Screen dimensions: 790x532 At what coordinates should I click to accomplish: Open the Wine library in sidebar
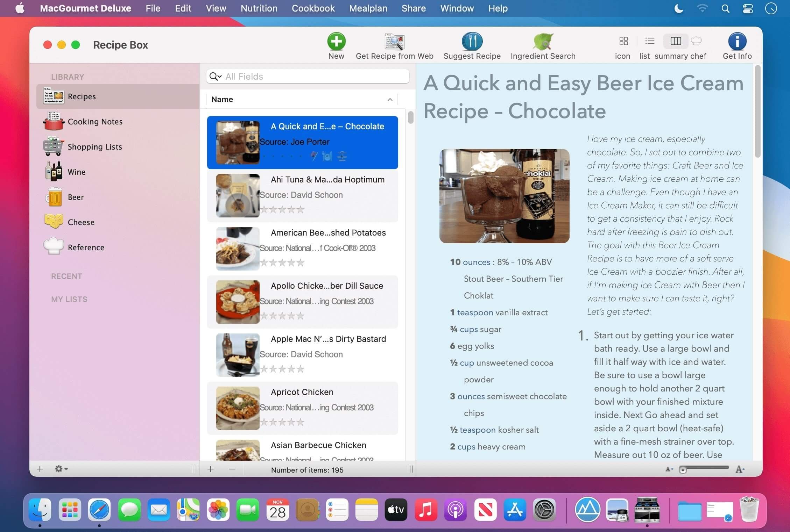76,172
